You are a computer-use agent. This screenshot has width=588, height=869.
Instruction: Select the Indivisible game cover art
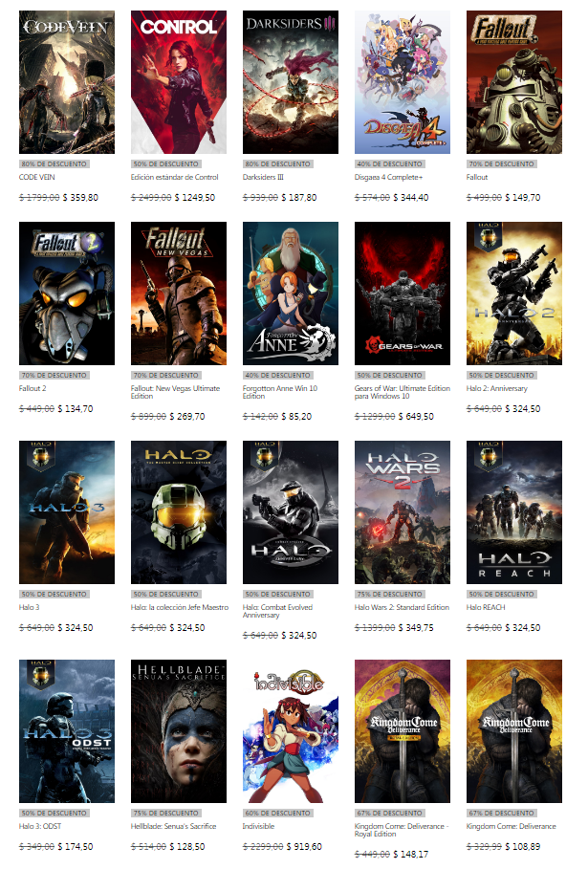coord(291,731)
